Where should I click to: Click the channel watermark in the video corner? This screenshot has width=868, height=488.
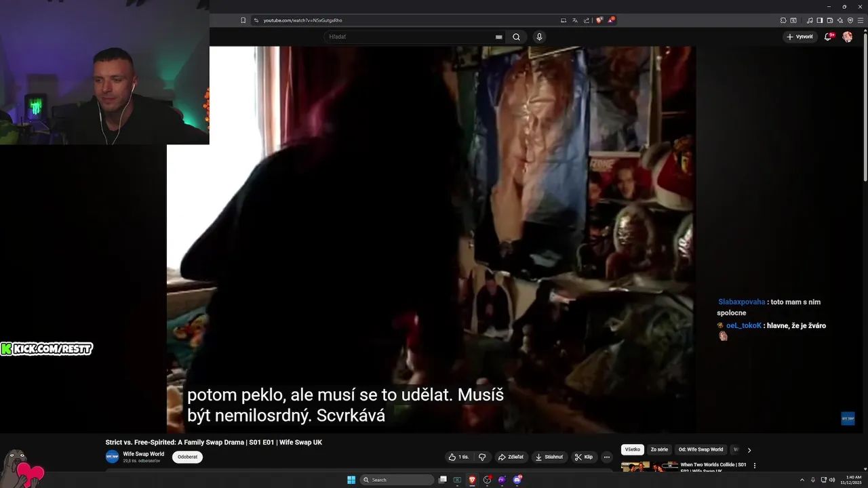coord(848,418)
